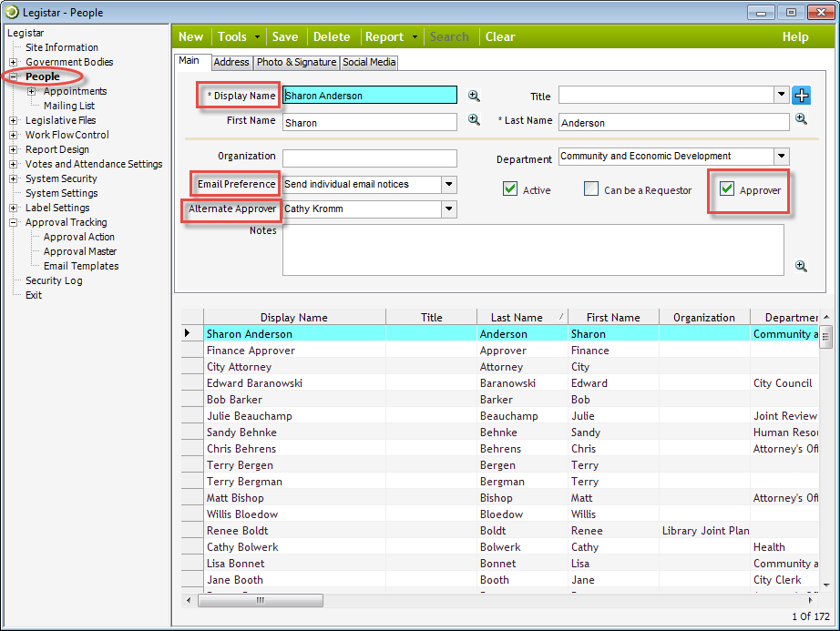Open the Social Media tab
This screenshot has height=631, width=840.
click(369, 62)
